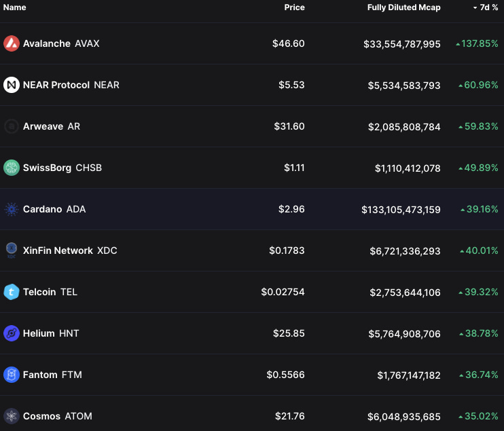This screenshot has width=504, height=431.
Task: Click the Avalanche red logo icon
Action: click(12, 43)
